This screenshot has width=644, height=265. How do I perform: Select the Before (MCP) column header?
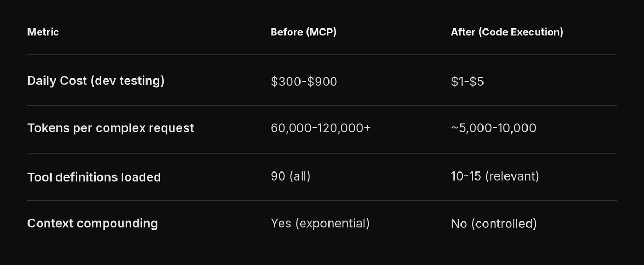(x=303, y=32)
